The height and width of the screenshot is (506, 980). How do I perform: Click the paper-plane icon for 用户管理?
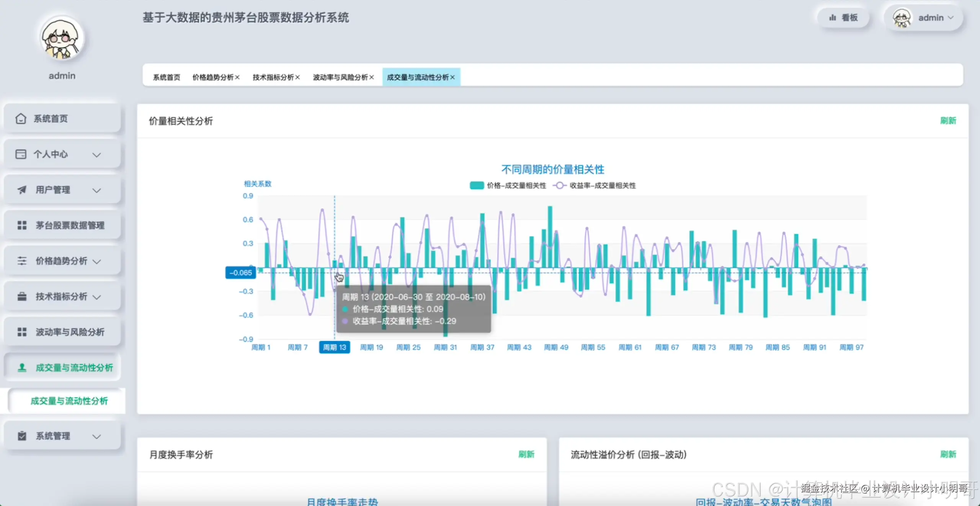click(22, 190)
